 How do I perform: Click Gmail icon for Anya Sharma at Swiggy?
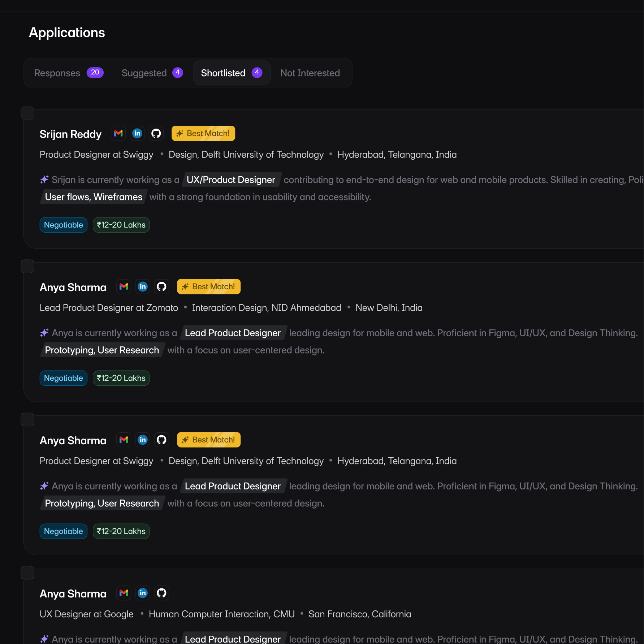(x=124, y=440)
